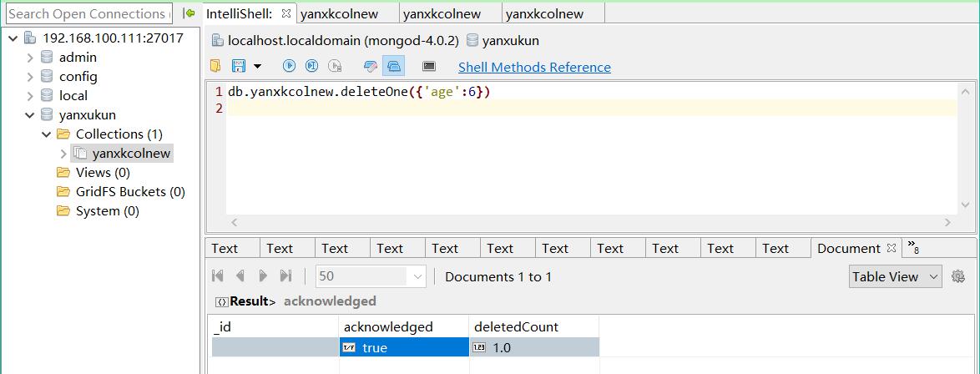Go to the first page of results
Screen dimensions: 980x374
218,275
